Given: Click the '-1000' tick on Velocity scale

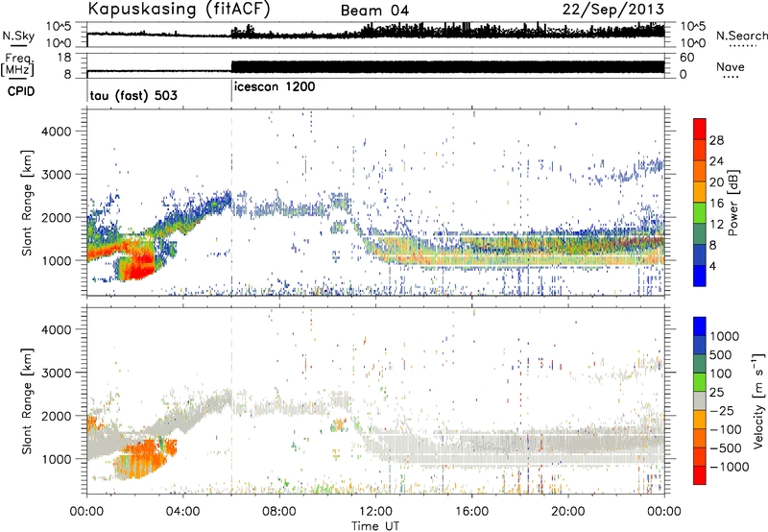Looking at the screenshot, I should click(729, 467).
